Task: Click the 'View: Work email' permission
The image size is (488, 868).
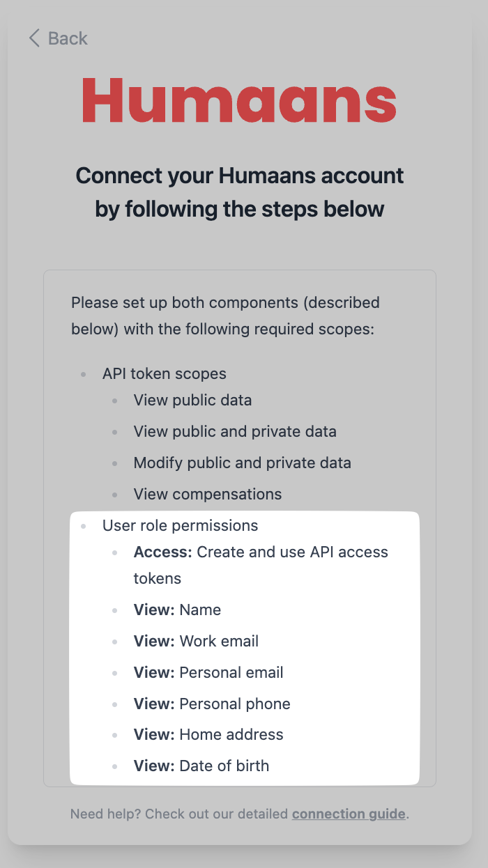Action: 196,641
